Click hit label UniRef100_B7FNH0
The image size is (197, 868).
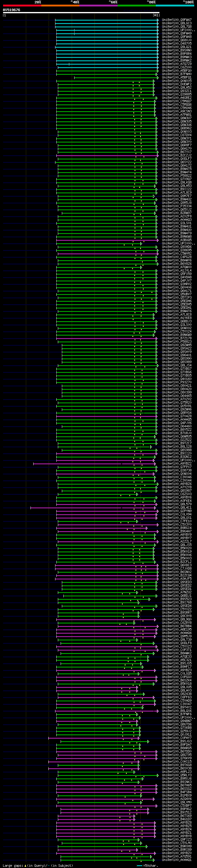click(177, 74)
